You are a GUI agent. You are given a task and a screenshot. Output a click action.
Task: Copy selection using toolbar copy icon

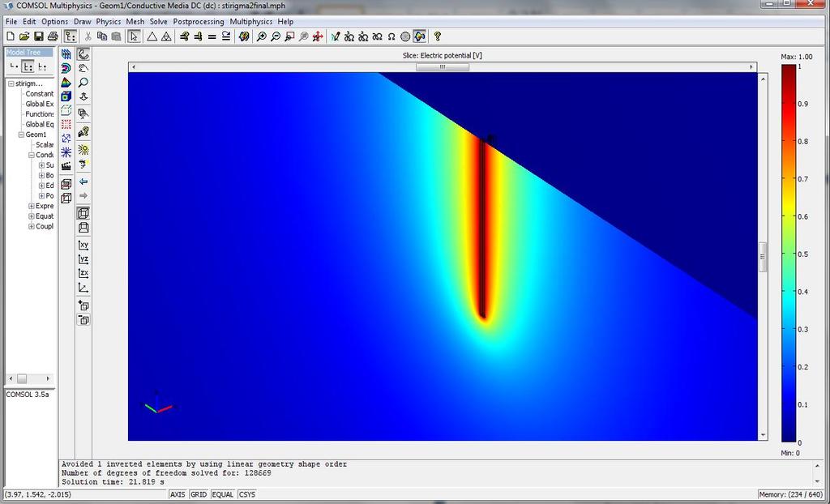click(102, 36)
